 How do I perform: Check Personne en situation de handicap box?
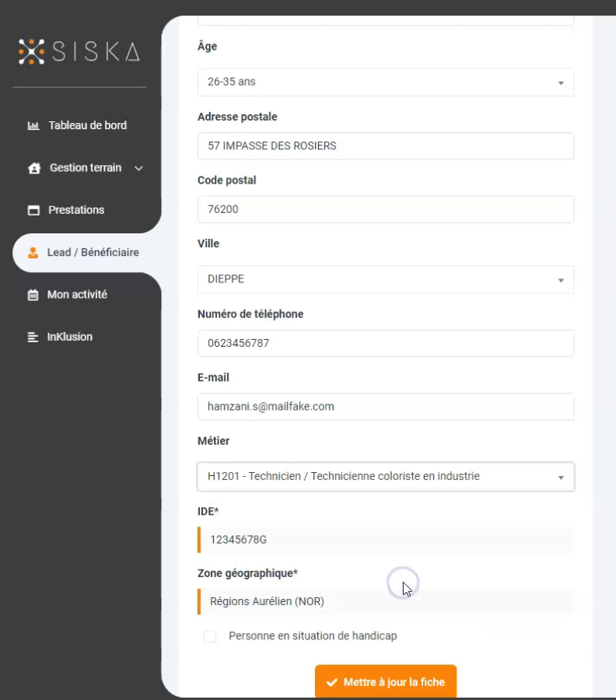click(210, 636)
